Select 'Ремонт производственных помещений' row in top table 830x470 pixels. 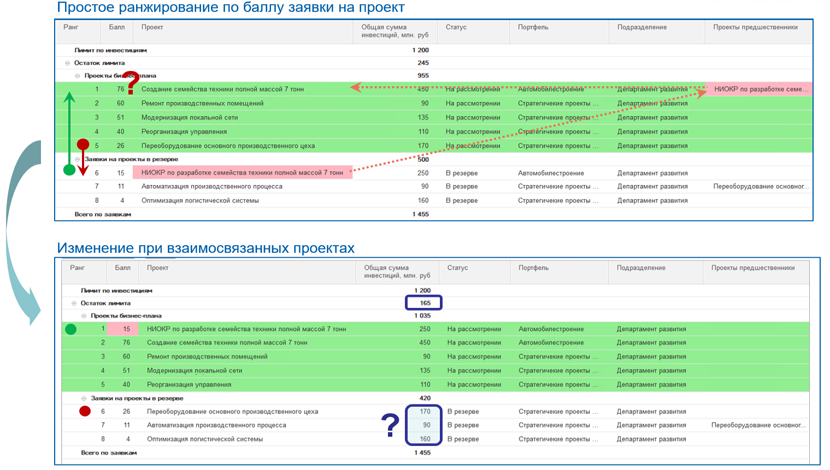point(434,103)
